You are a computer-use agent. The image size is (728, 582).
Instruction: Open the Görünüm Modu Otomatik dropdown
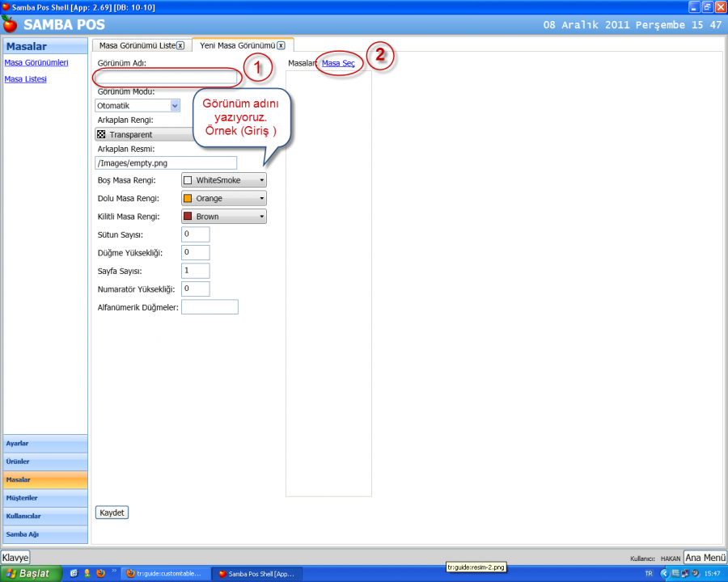pyautogui.click(x=138, y=106)
